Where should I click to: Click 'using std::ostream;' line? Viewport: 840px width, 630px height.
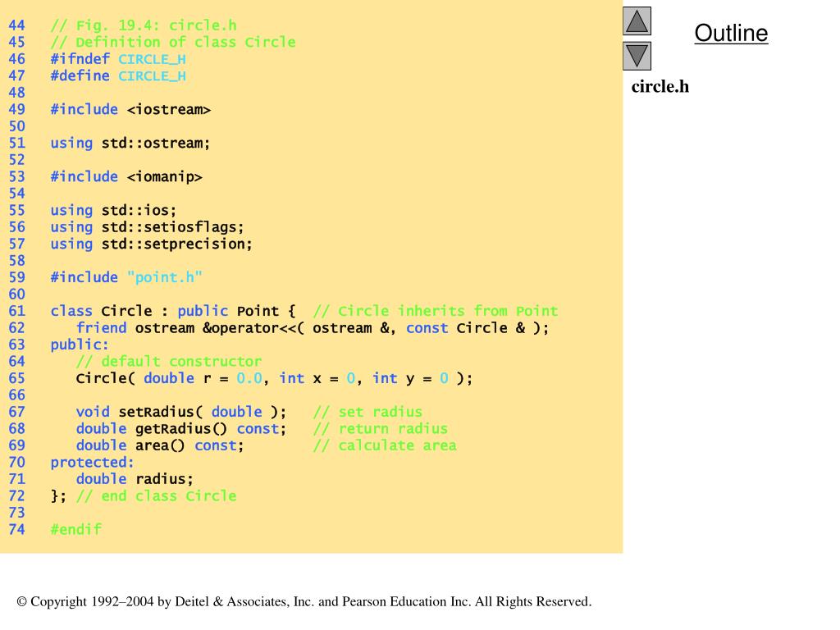pos(130,143)
